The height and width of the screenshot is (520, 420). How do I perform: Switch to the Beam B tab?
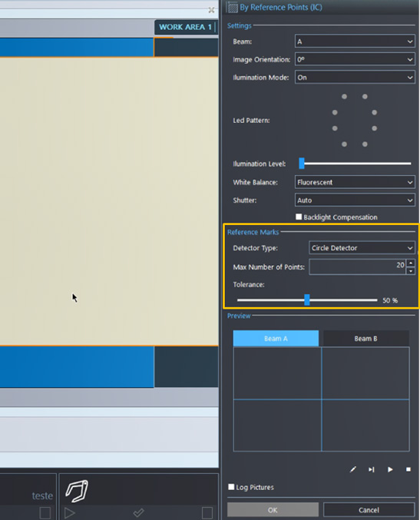click(x=365, y=339)
